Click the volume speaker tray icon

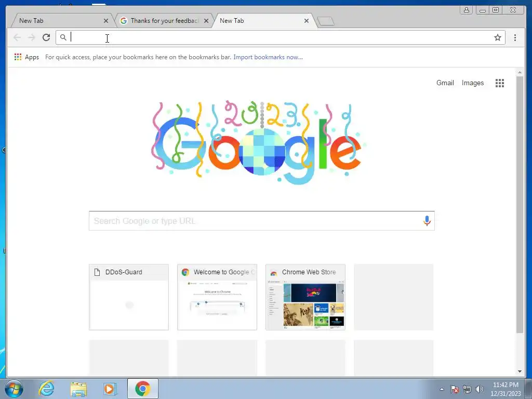(x=479, y=389)
